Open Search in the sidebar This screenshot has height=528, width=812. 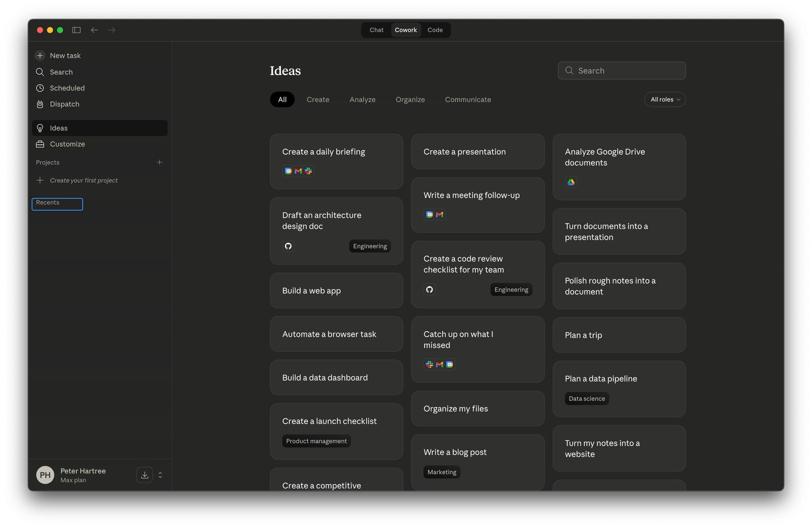click(x=100, y=72)
